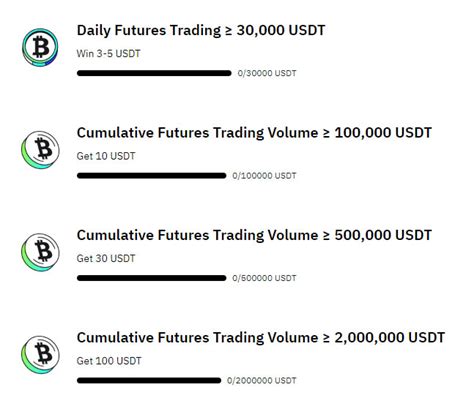Click the 100,000 USDT task progress bar
474x409 pixels.
point(151,175)
